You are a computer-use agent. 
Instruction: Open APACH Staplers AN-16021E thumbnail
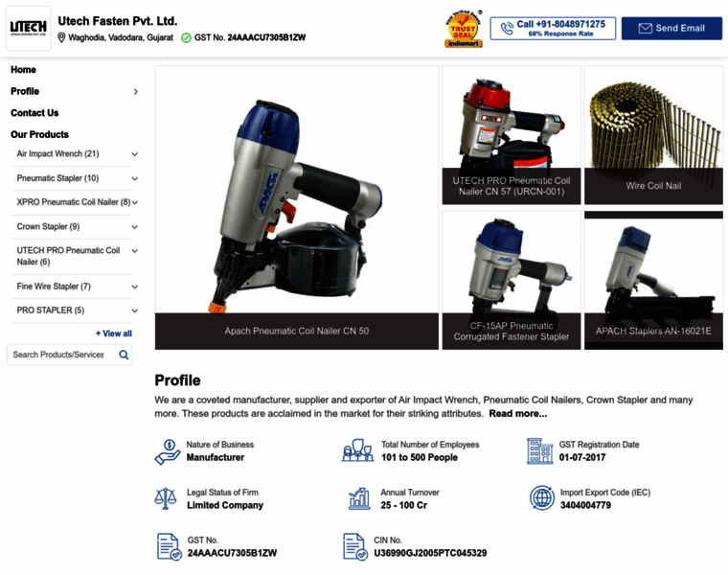(x=653, y=281)
